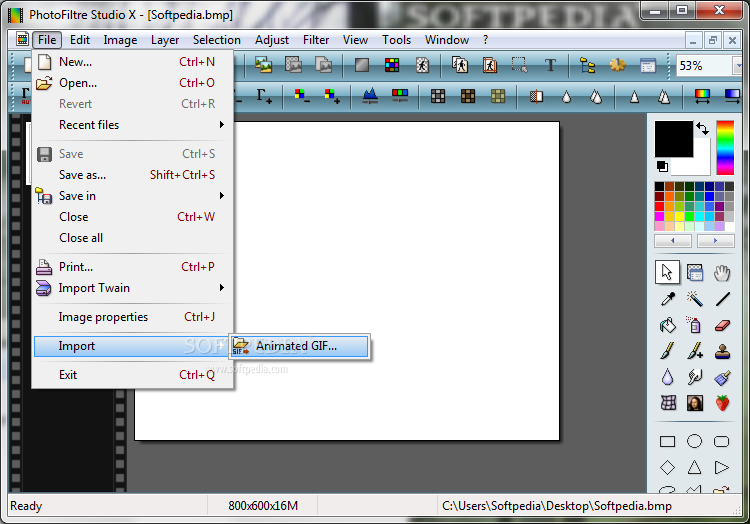750x524 pixels.
Task: Expand the Save in submenu
Action: [130, 196]
